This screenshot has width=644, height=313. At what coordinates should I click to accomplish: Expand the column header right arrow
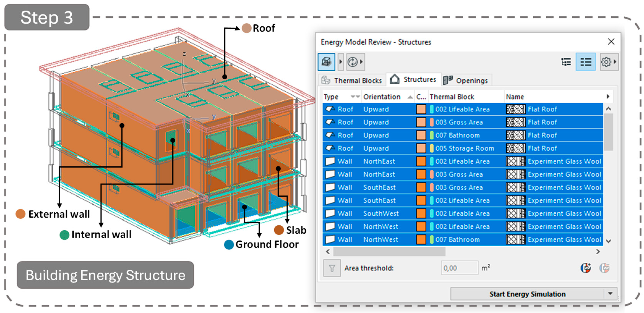(x=608, y=96)
